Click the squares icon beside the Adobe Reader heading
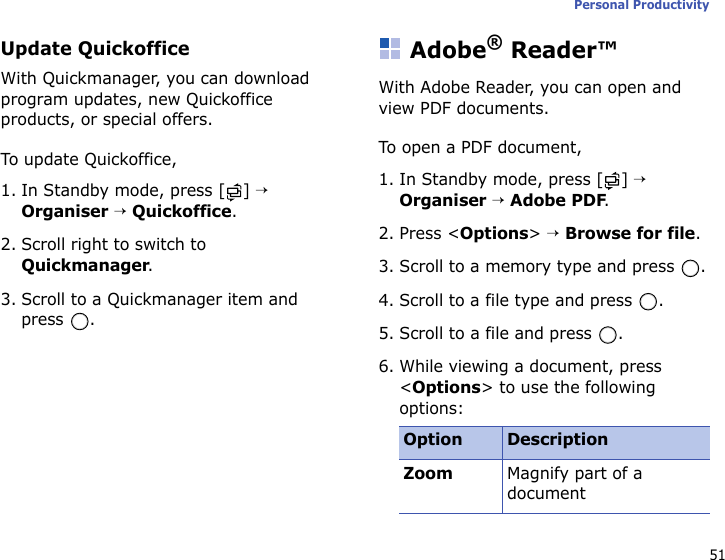Viewport: 725px width, 560px height. [390, 49]
